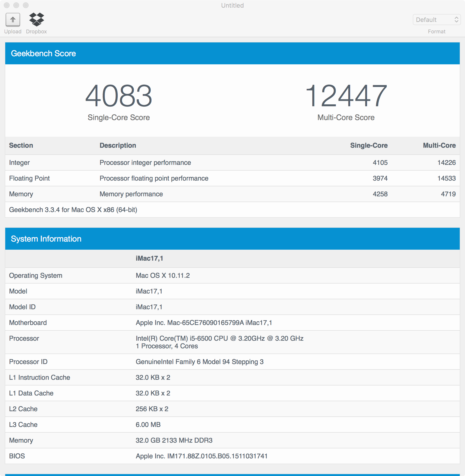Screen dimensions: 465x476
Task: Click the System Information header bar
Action: pos(232,239)
